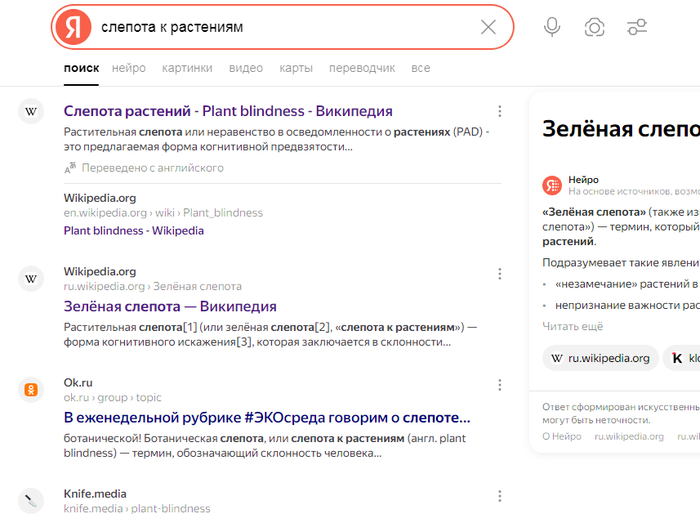
Task: Open the нейро tab
Action: 128,68
